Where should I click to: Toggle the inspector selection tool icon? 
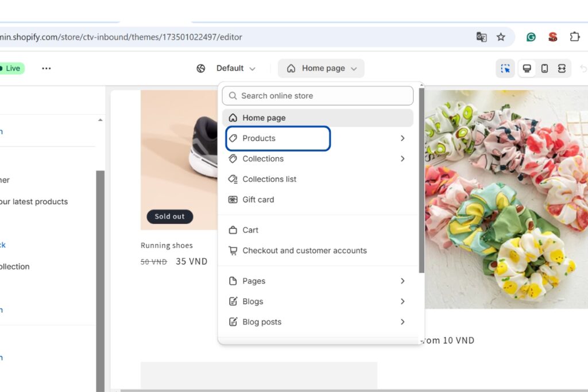pyautogui.click(x=505, y=68)
